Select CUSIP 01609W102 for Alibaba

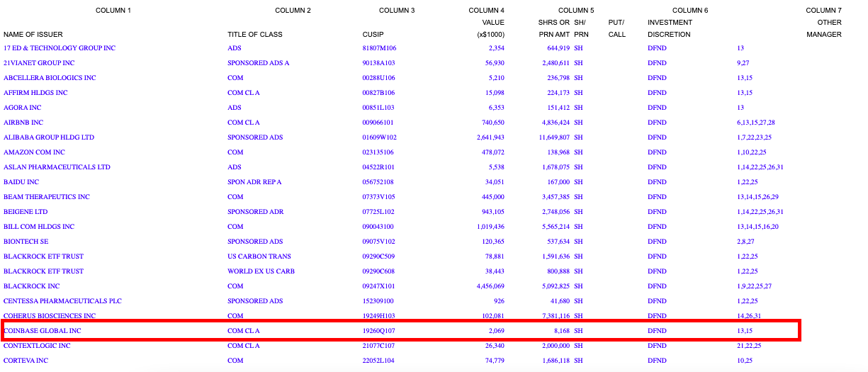pyautogui.click(x=380, y=137)
